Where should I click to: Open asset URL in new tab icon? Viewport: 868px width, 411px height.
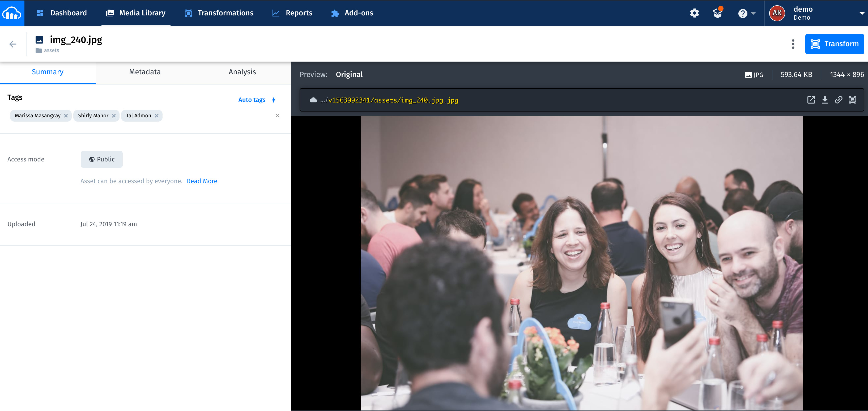pos(811,100)
